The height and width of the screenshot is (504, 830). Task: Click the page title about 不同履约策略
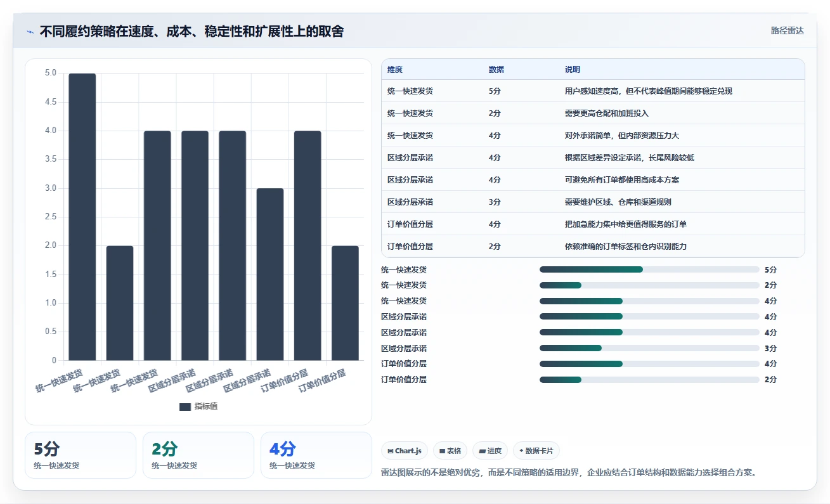tap(191, 32)
